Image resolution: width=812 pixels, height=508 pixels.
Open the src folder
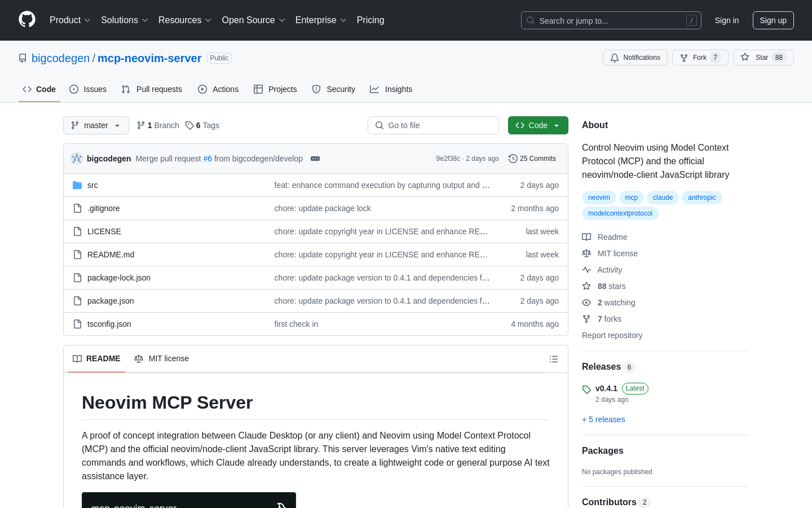click(x=92, y=185)
